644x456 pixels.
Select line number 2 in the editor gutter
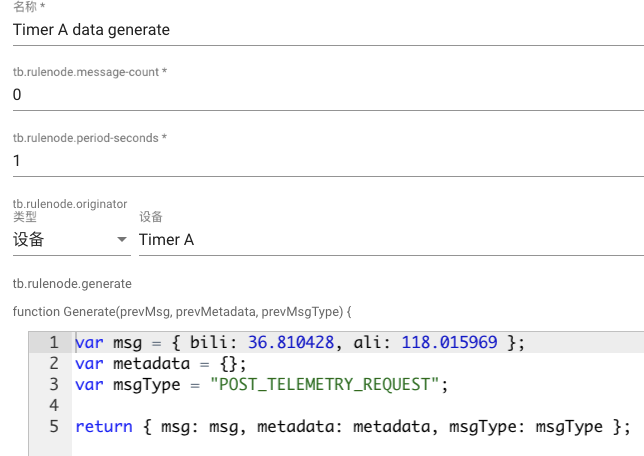[x=53, y=364]
